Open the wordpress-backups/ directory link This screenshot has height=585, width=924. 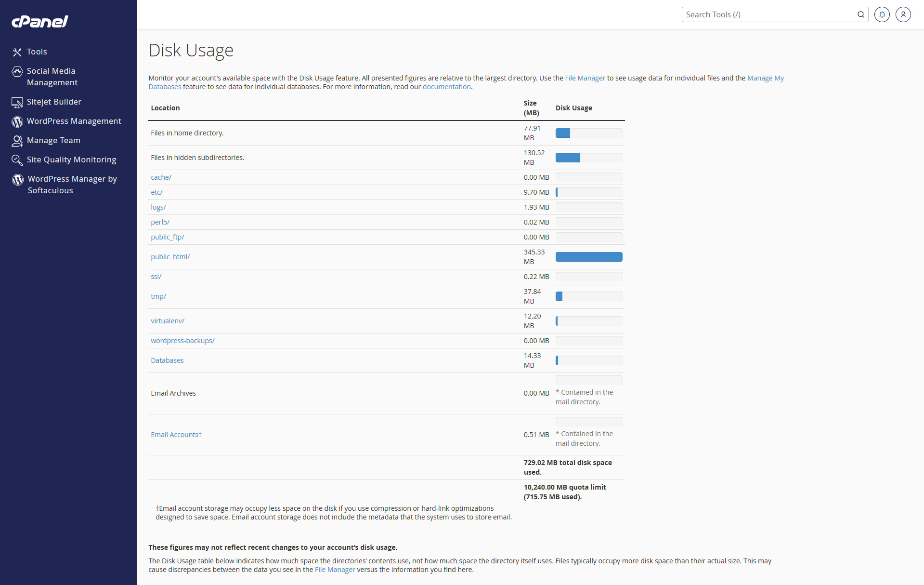coord(182,341)
